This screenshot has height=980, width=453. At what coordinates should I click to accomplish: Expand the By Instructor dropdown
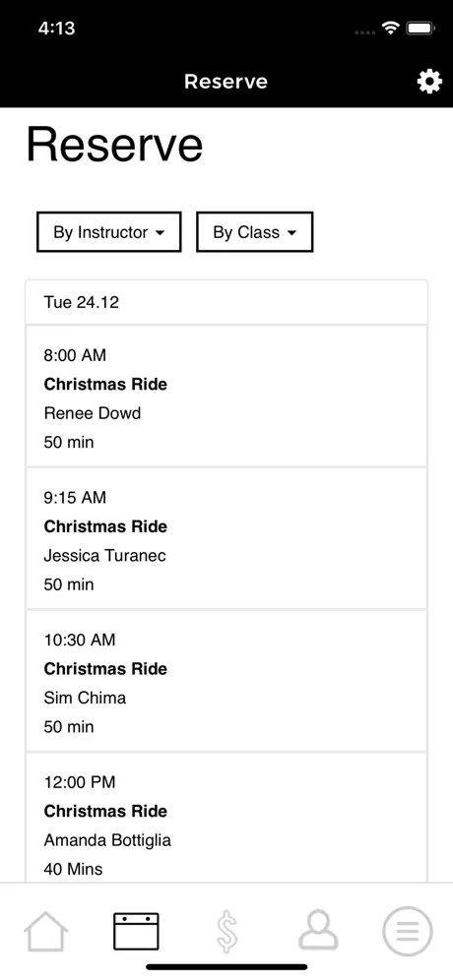point(109,232)
